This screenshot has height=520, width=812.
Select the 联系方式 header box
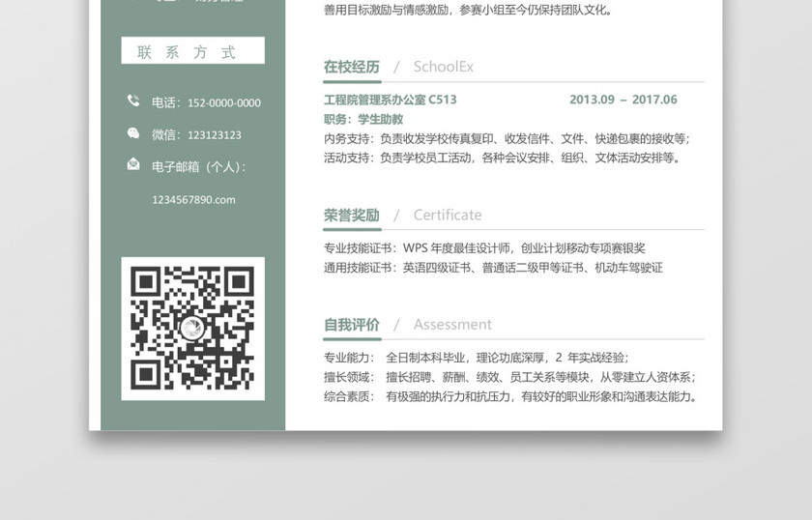pyautogui.click(x=192, y=50)
